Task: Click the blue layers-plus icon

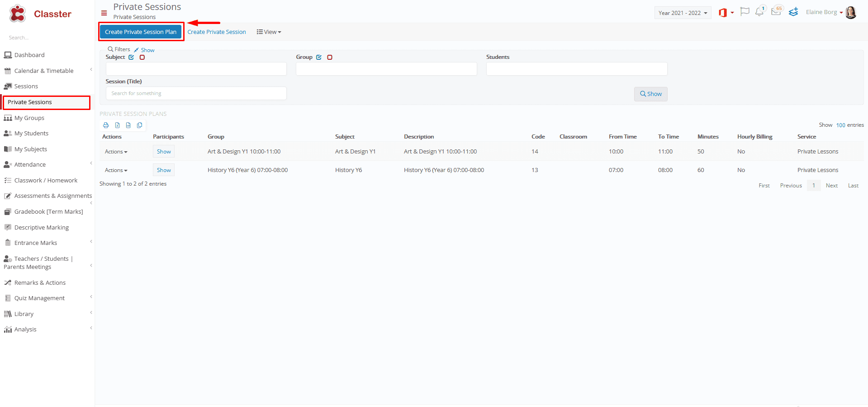Action: tap(793, 12)
